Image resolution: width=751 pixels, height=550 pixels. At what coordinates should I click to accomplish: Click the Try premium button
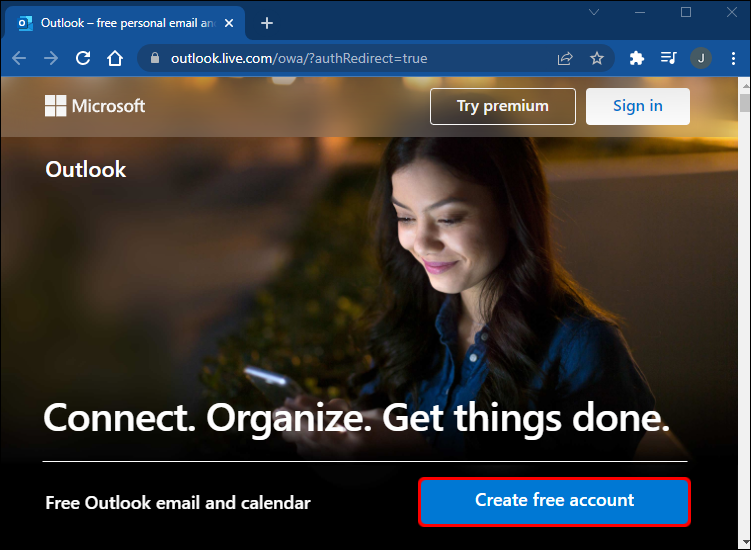tap(503, 106)
